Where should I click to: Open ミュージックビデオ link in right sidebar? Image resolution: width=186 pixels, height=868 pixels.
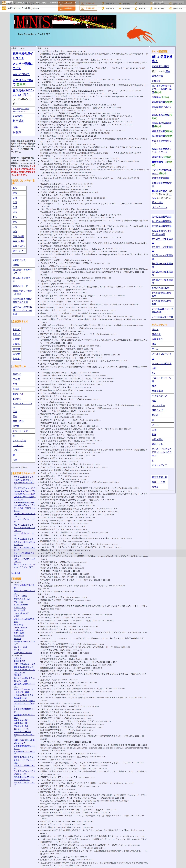[161, 364]
